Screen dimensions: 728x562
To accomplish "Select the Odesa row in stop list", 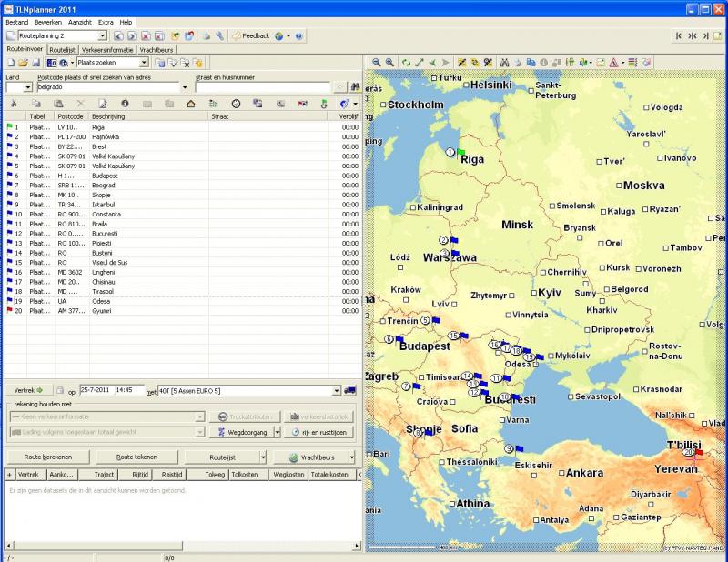I will click(x=183, y=301).
